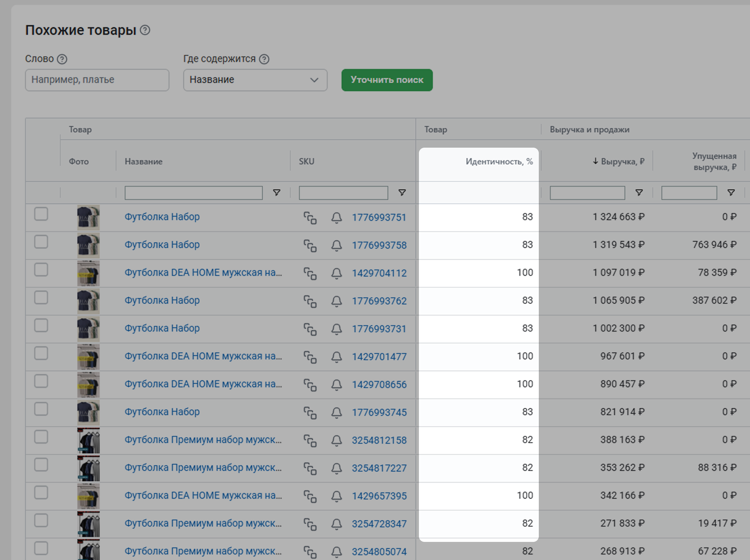The width and height of the screenshot is (750, 560).
Task: Sort by Выручка, ₽ column header
Action: point(619,162)
